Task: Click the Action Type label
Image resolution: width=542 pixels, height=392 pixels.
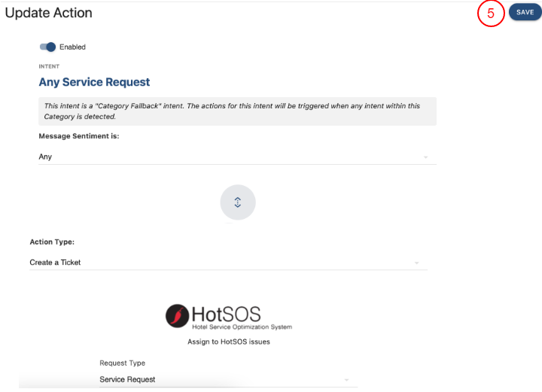Action: [x=52, y=242]
